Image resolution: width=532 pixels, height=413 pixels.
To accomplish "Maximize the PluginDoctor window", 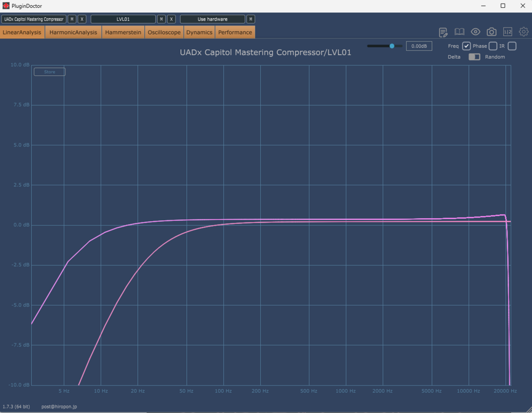I will click(503, 6).
